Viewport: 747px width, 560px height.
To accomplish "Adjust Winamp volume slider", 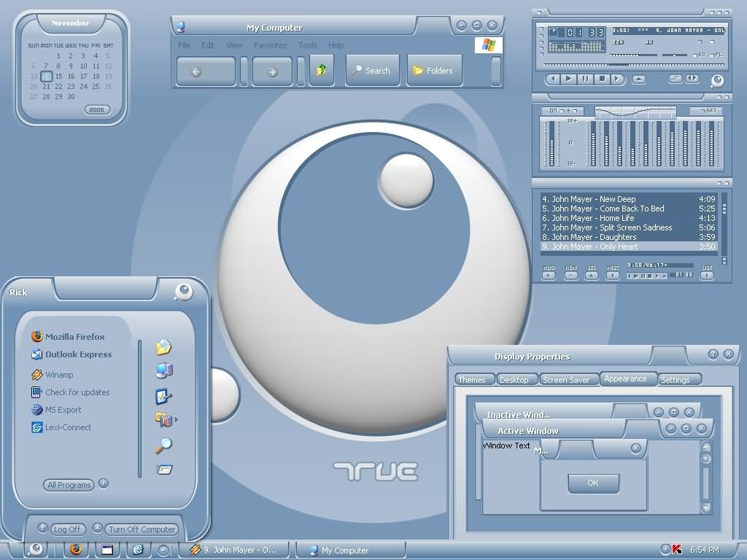I will click(632, 55).
